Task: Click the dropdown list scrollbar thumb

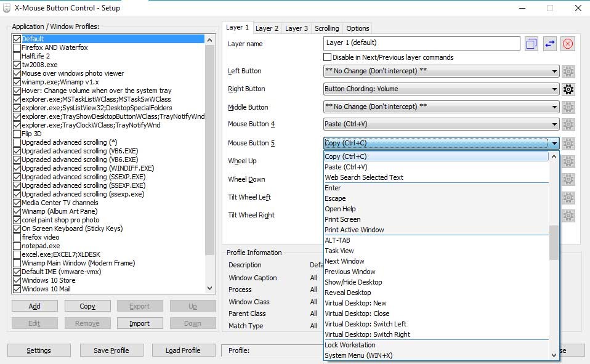Action: click(x=554, y=242)
